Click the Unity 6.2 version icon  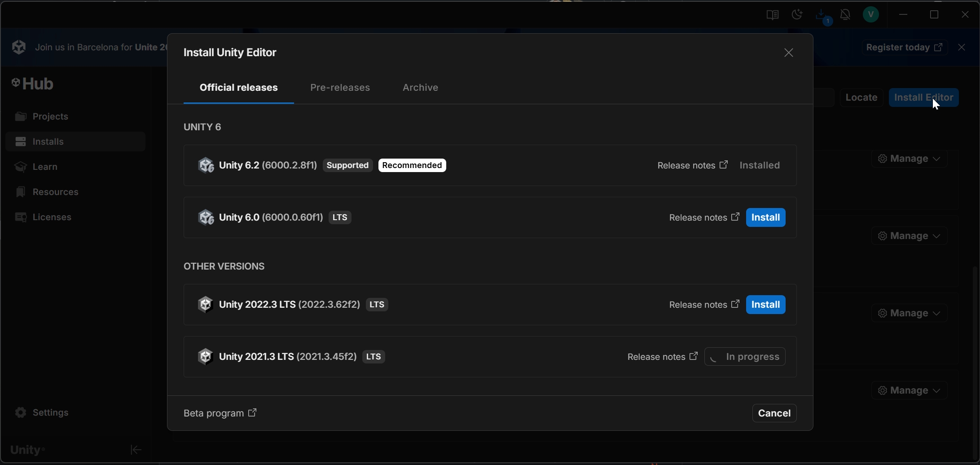click(206, 165)
